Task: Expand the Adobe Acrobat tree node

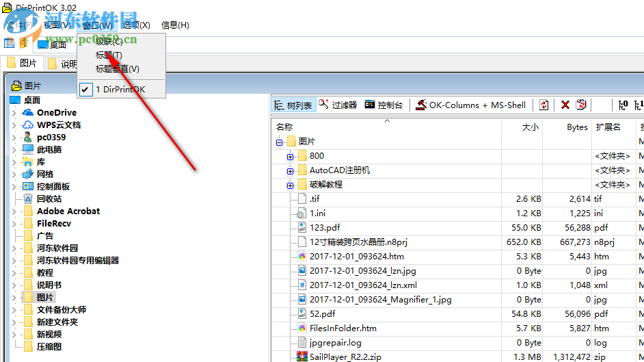Action: tap(14, 211)
